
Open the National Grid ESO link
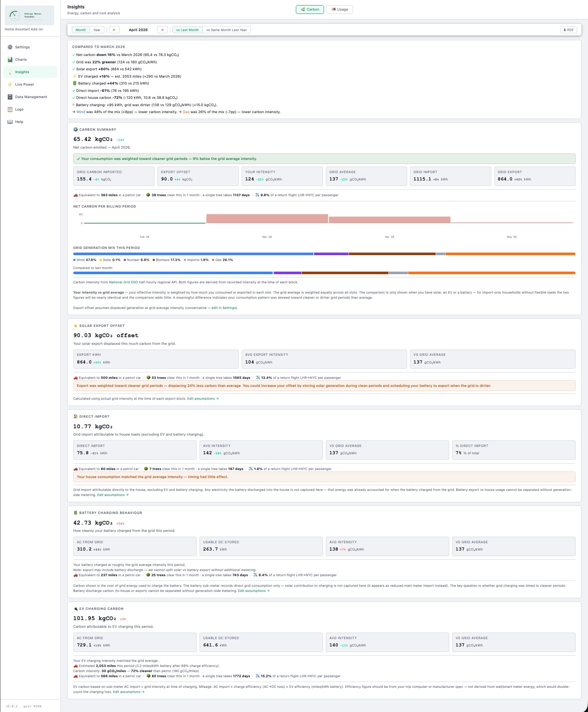click(123, 282)
